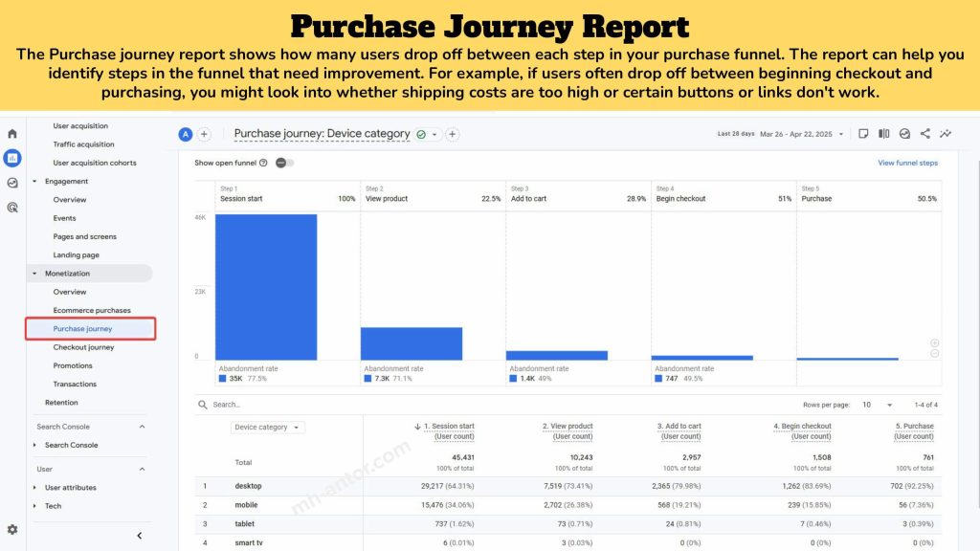Open Ecommerce purchases report
980x551 pixels.
click(92, 311)
